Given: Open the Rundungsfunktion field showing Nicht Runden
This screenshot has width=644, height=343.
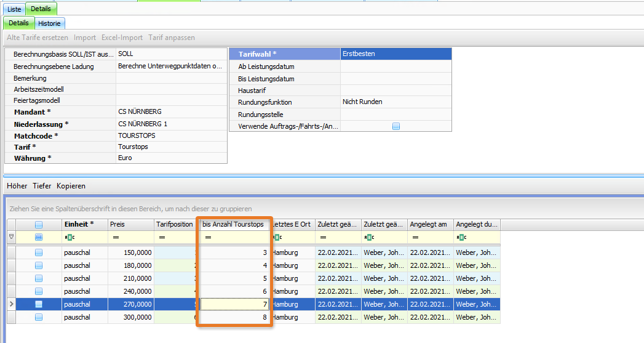Looking at the screenshot, I should 396,102.
